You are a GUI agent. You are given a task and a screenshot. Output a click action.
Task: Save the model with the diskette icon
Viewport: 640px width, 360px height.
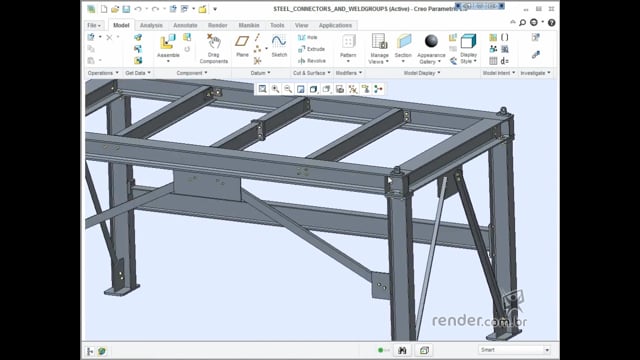coord(126,9)
